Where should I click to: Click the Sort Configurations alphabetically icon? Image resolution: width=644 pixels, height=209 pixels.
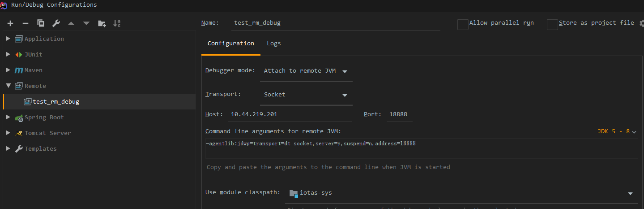tap(117, 23)
